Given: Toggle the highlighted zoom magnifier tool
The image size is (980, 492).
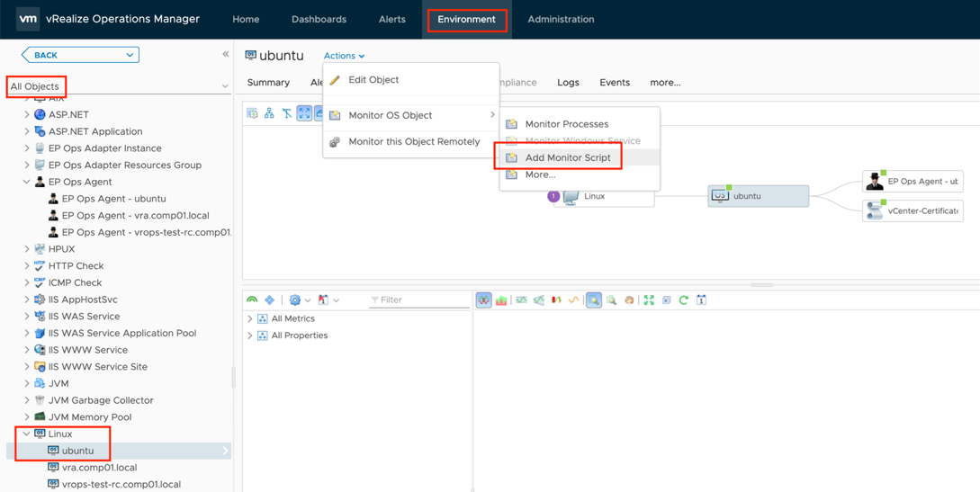Looking at the screenshot, I should coord(594,300).
